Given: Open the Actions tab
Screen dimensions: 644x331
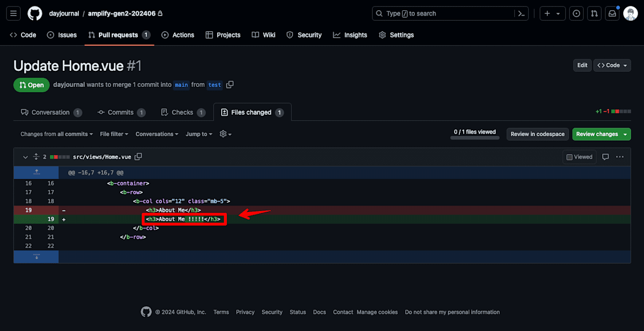Looking at the screenshot, I should coord(178,35).
